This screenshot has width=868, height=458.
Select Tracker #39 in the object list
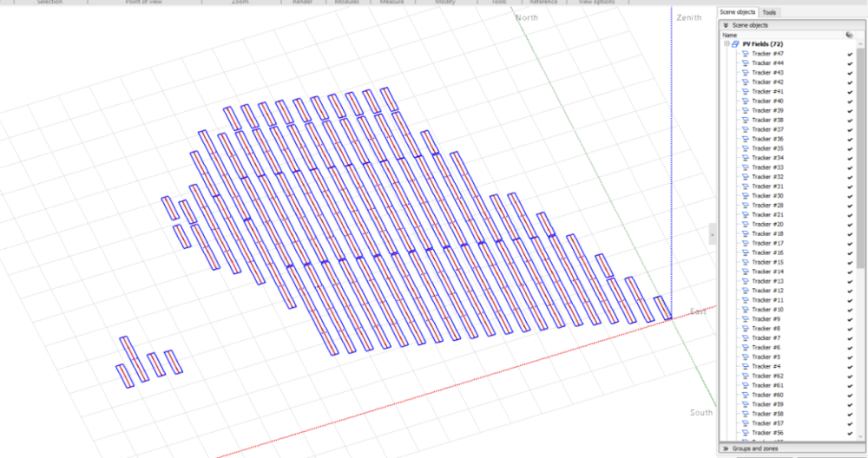[x=767, y=111]
